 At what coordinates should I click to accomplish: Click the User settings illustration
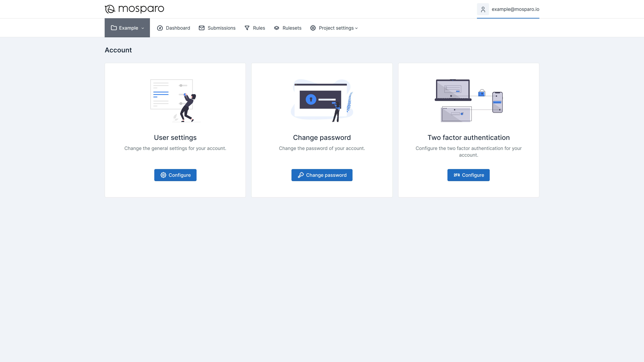point(175,101)
